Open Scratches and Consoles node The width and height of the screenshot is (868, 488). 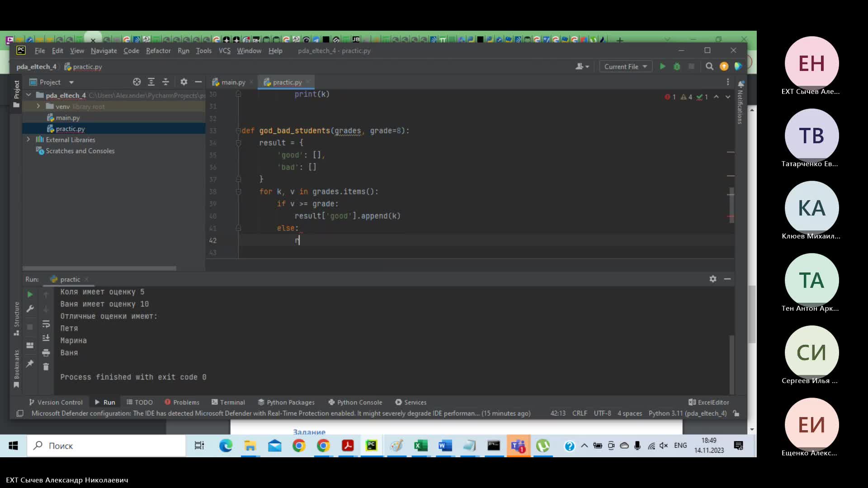80,151
